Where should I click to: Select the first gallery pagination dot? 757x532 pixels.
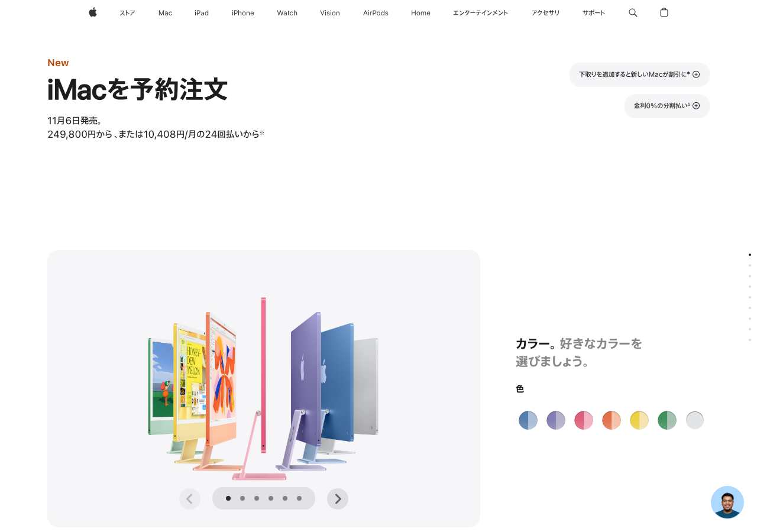228,498
